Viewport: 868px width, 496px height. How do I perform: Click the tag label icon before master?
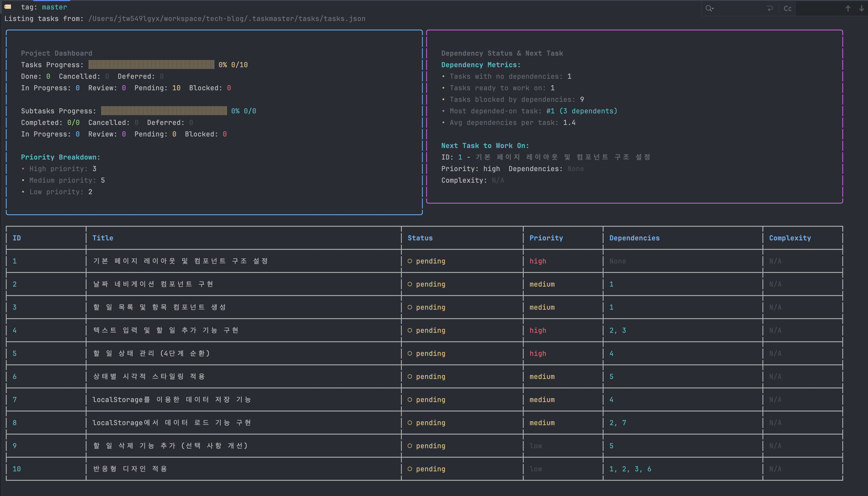[x=8, y=7]
